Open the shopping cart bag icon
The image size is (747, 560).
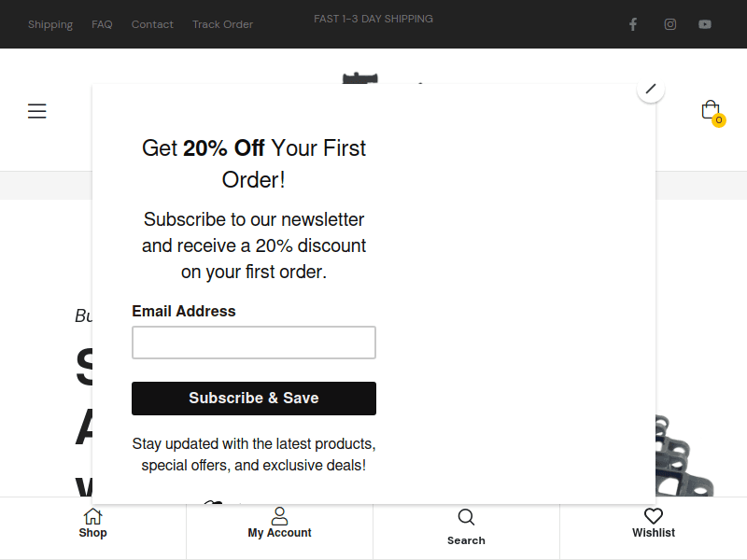tap(710, 109)
